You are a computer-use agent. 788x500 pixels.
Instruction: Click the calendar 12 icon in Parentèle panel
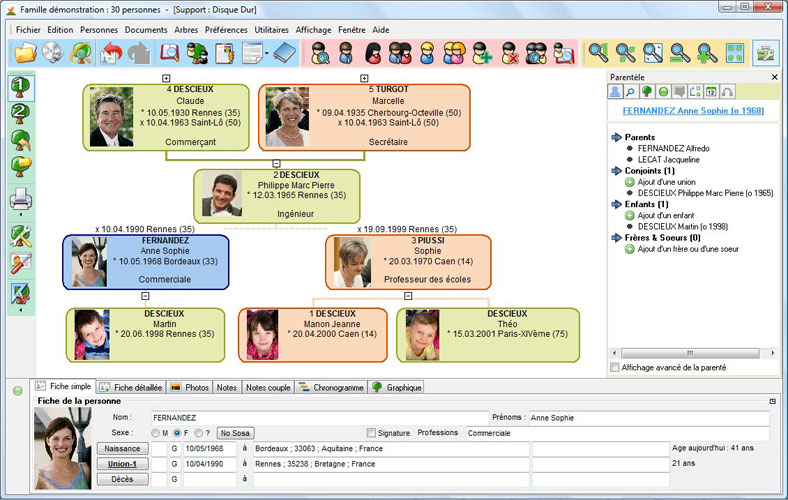711,91
